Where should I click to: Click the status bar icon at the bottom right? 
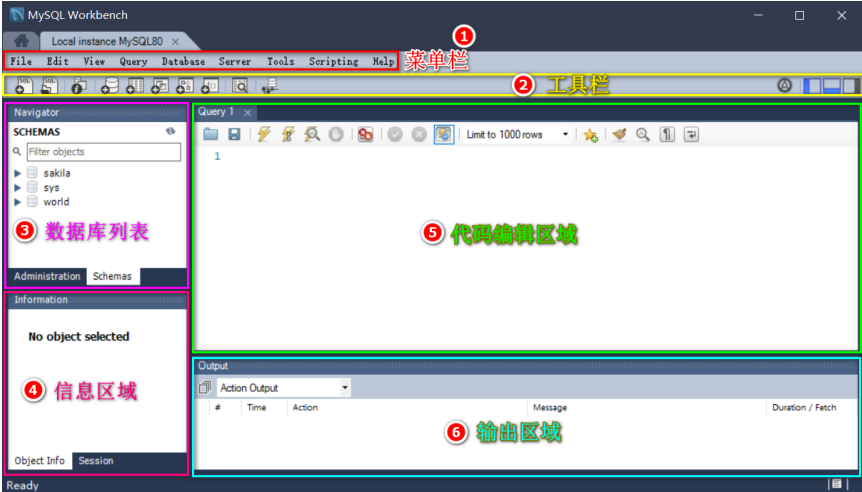click(837, 484)
